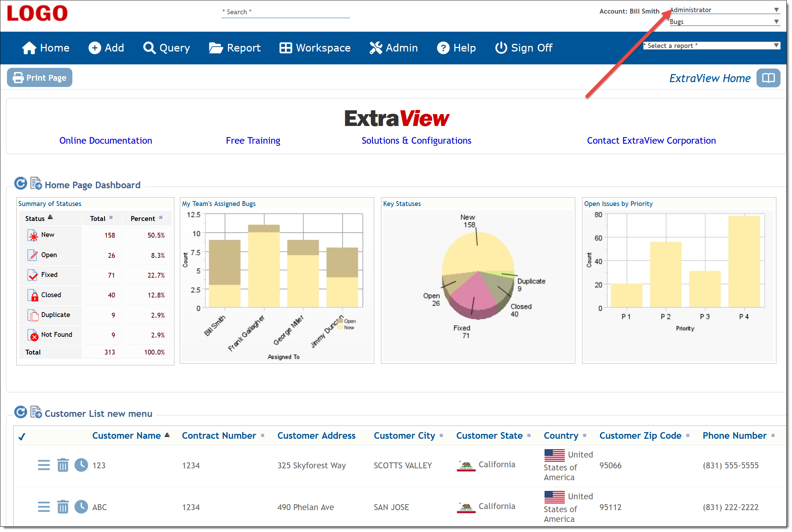Open the Workspace menu item
The width and height of the screenshot is (792, 532).
tap(315, 48)
